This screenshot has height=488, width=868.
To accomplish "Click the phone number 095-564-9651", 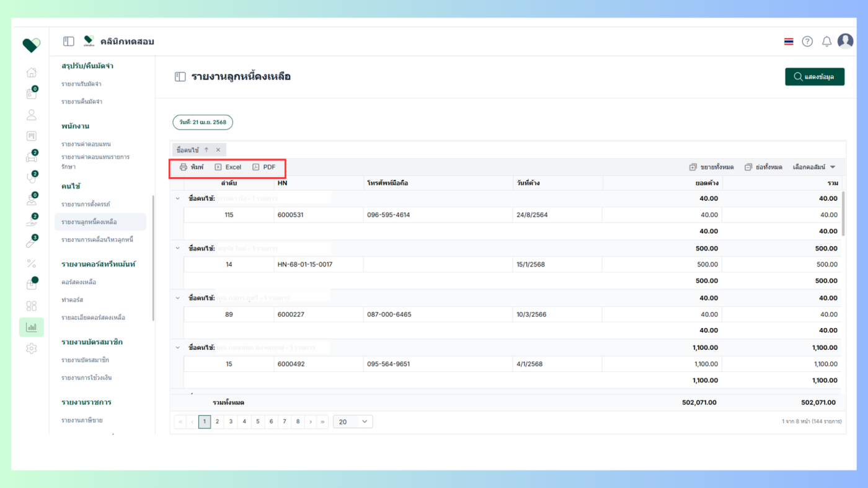I will [x=388, y=364].
